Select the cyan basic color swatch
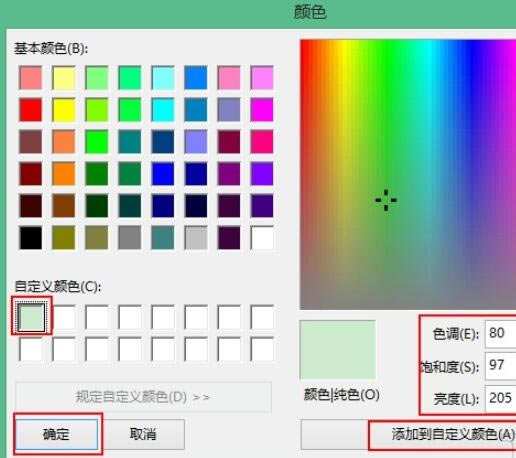 (163, 110)
